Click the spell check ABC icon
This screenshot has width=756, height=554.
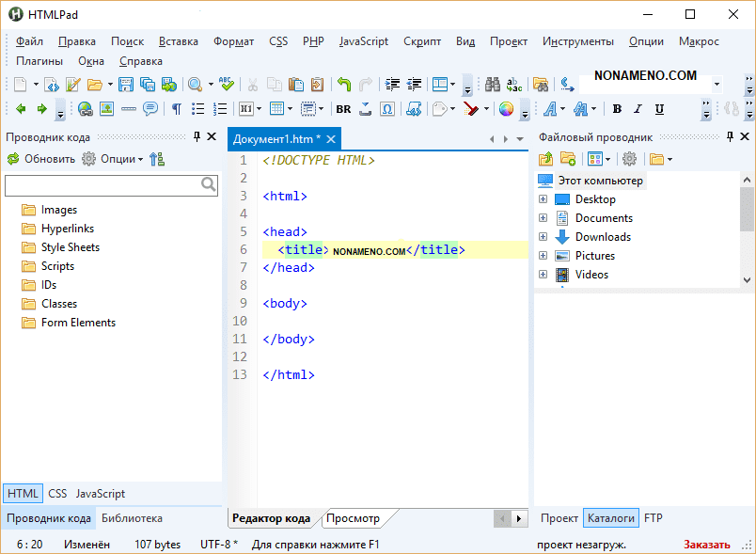point(226,85)
